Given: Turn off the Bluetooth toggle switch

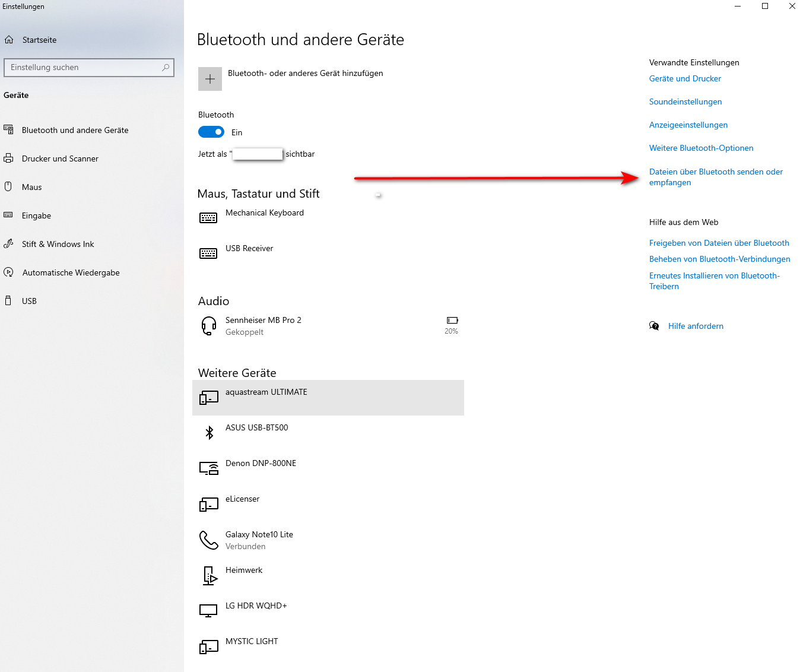Looking at the screenshot, I should [211, 132].
